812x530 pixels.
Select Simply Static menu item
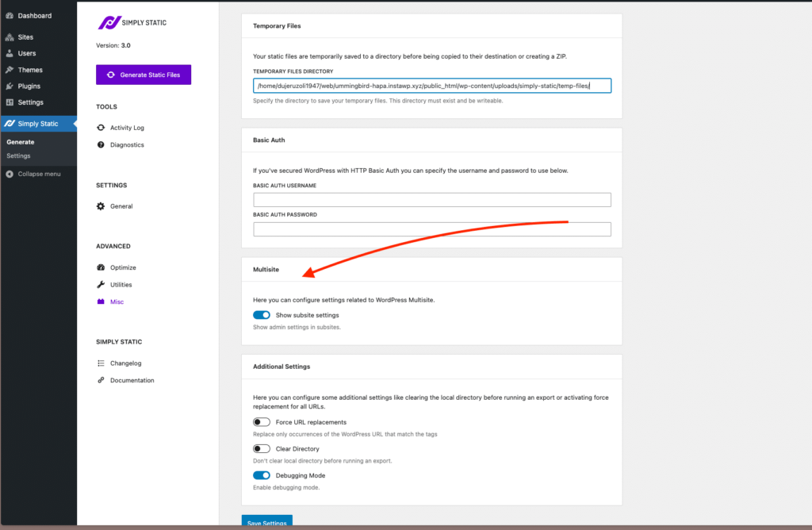tap(39, 123)
